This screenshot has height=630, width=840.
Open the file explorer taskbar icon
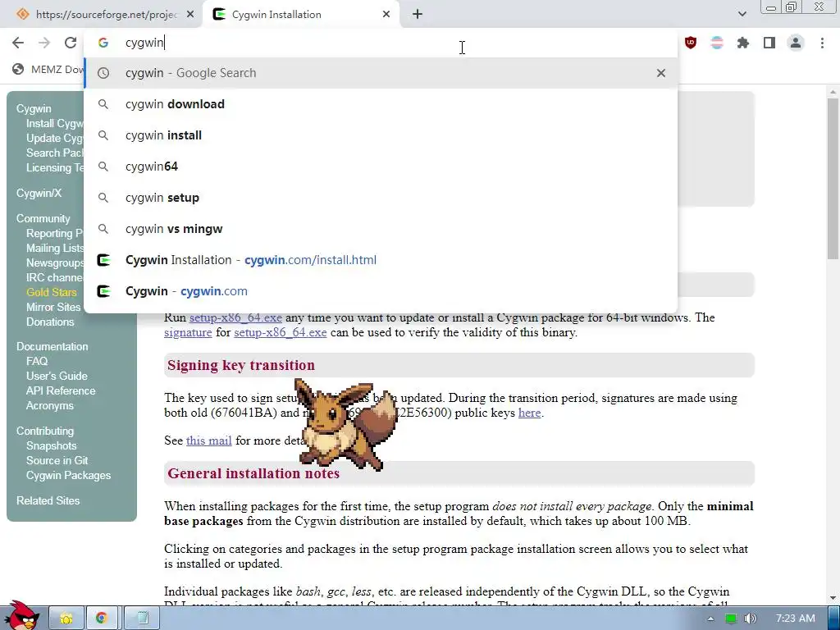(66, 619)
